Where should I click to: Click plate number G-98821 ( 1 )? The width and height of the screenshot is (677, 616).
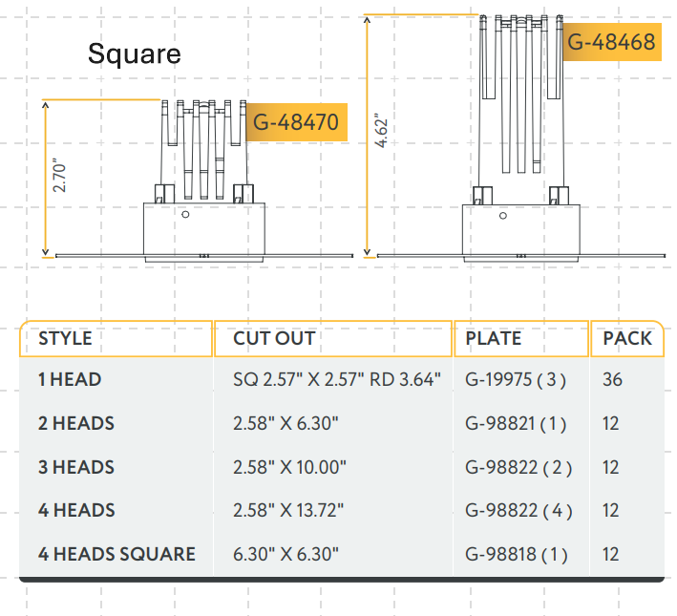pos(516,423)
